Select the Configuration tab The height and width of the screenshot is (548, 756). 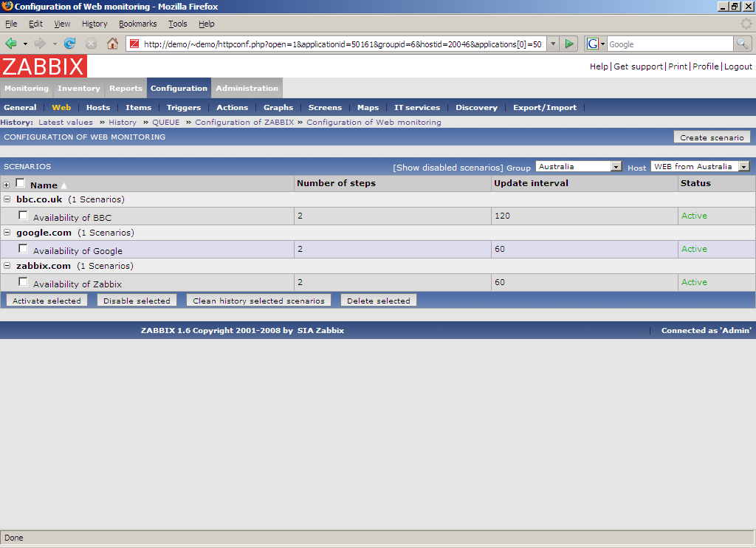179,89
